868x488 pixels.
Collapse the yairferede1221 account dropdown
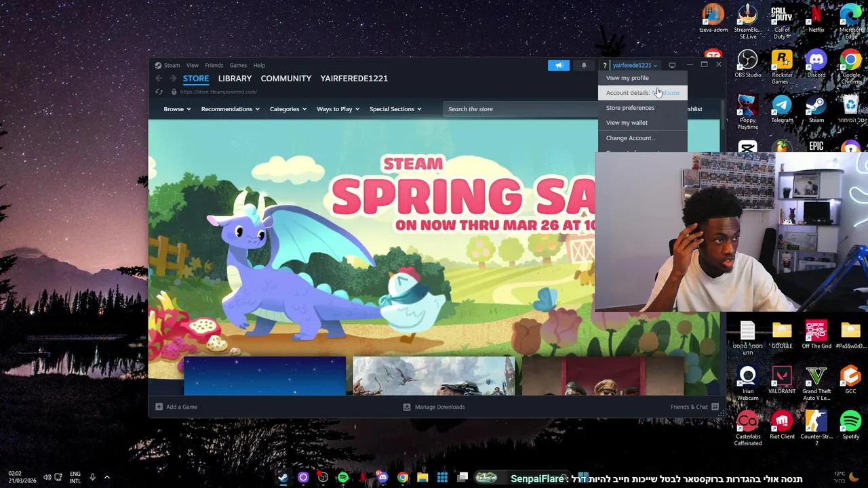(x=635, y=66)
